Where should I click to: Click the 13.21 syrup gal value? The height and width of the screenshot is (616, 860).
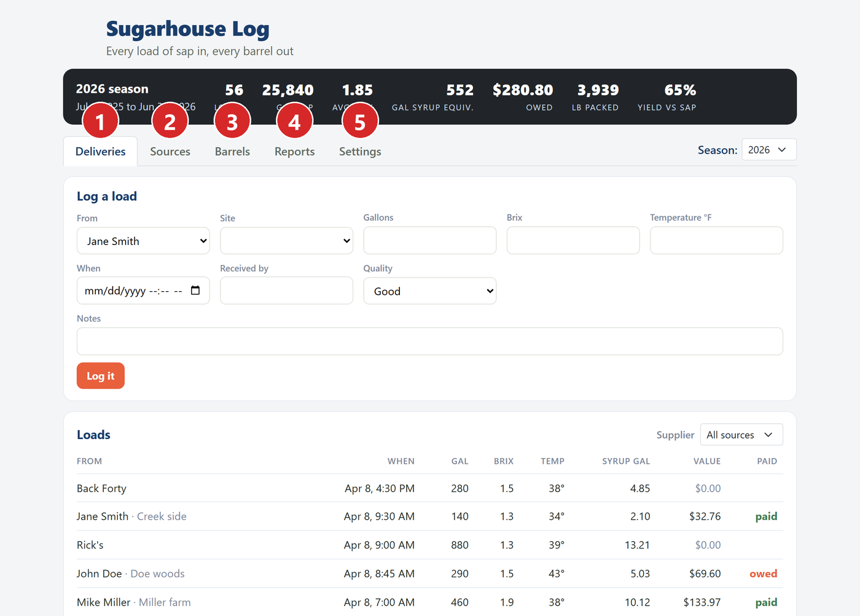[637, 545]
